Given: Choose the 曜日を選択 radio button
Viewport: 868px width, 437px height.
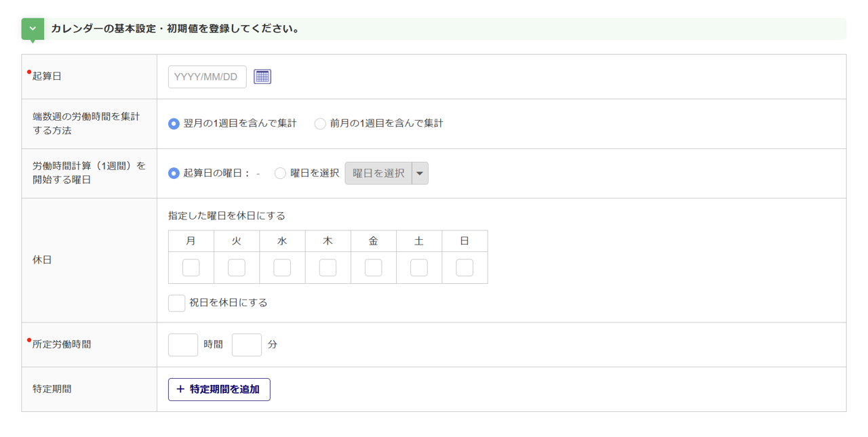Looking at the screenshot, I should click(280, 173).
